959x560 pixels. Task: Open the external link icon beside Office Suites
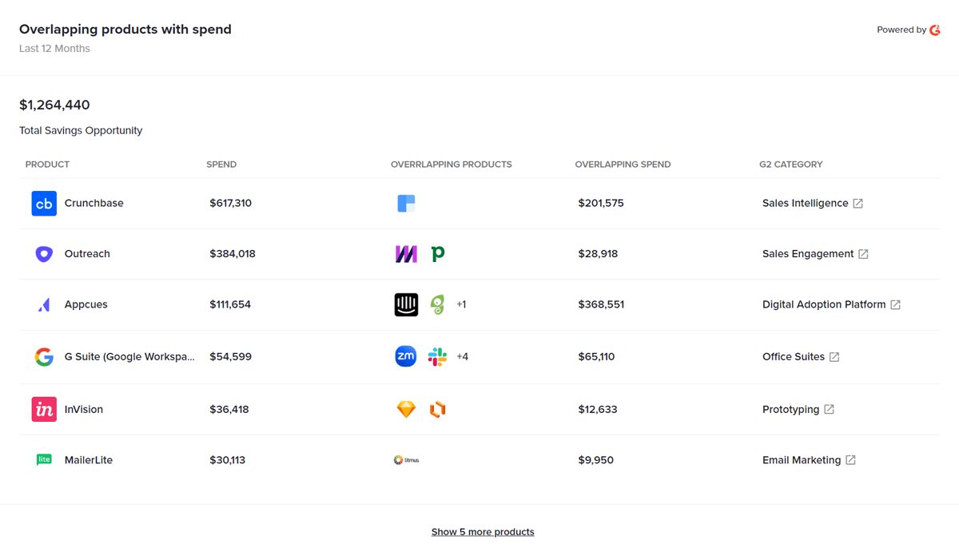834,357
